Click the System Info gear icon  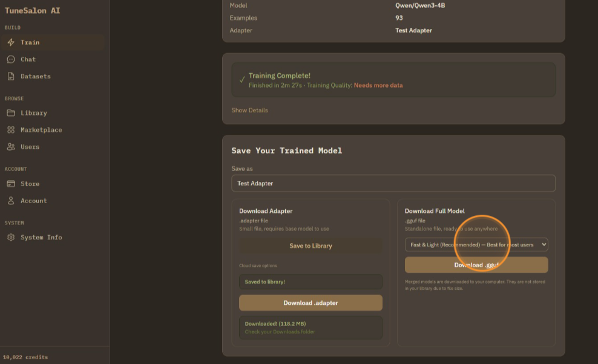(x=11, y=238)
